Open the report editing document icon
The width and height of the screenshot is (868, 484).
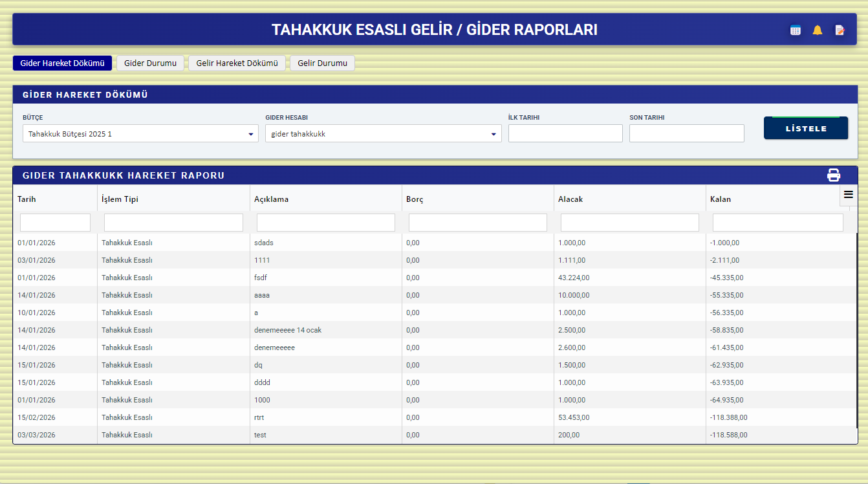(x=839, y=30)
